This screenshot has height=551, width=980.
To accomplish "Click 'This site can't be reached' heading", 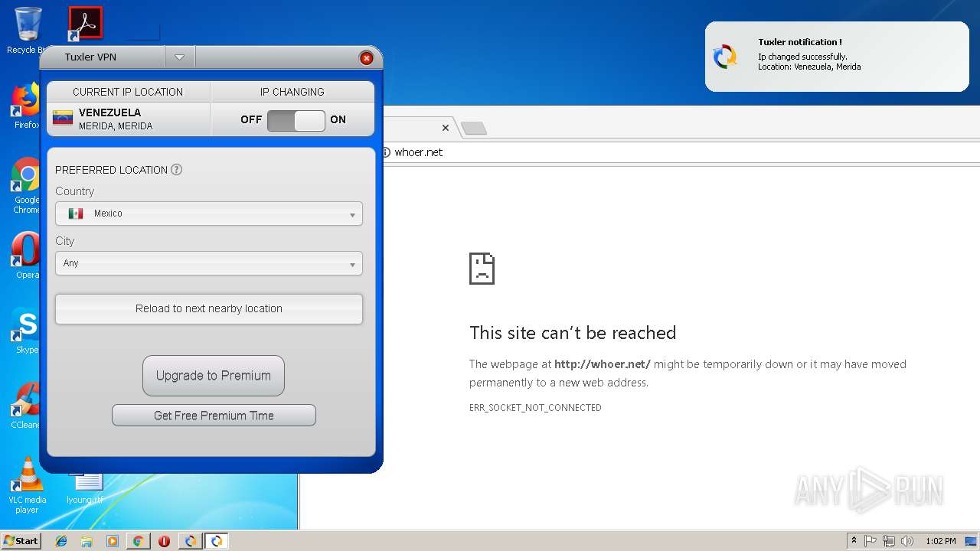I will 573,333.
